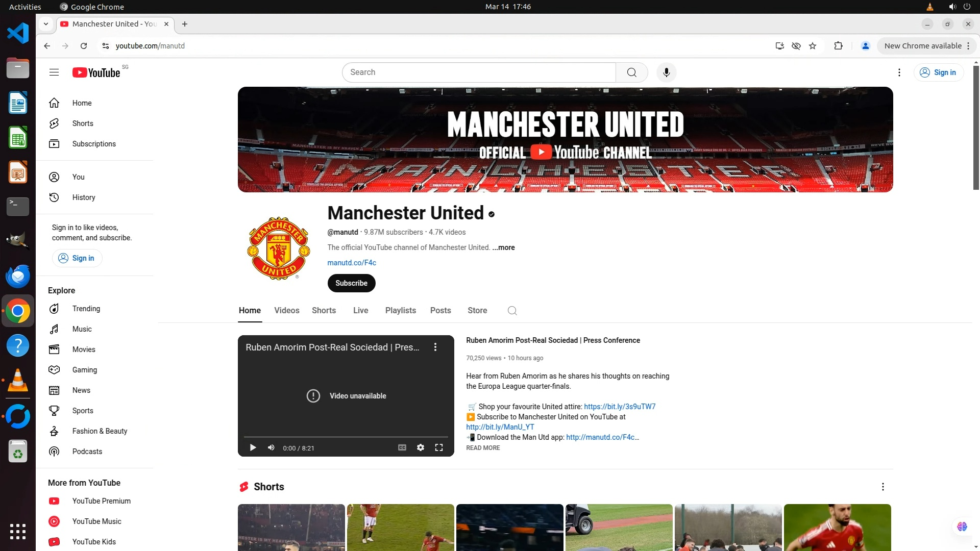Open Trending in the Explore sidebar
The image size is (980, 551).
pos(86,309)
